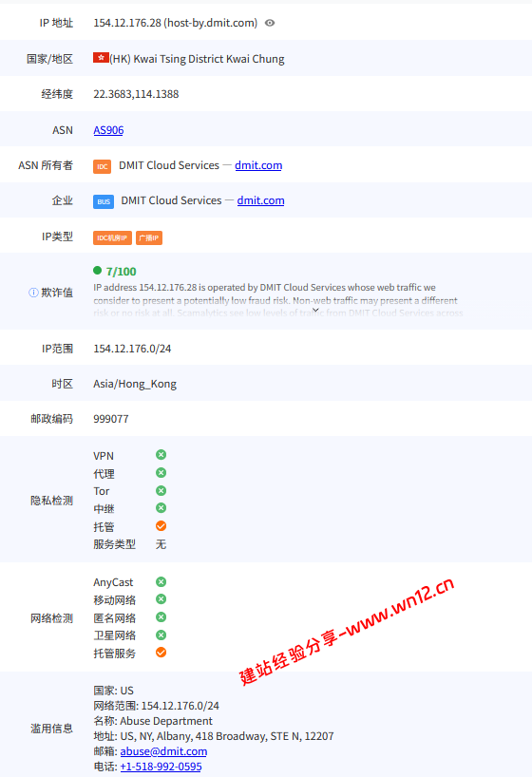Click the AnyCast status cross icon
Screen dimensions: 532x777
[161, 581]
